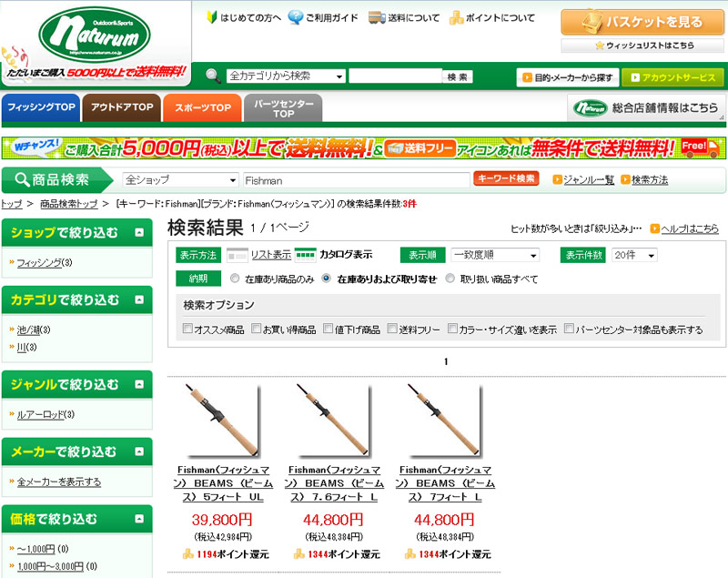Select 取り扱い商品すべて radio button
This screenshot has width=728, height=578.
coord(450,279)
